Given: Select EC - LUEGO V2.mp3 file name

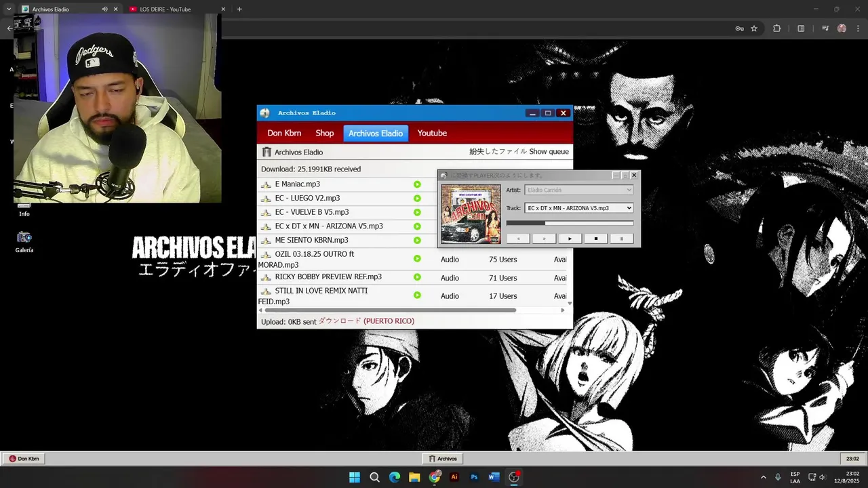Looking at the screenshot, I should coord(307,199).
